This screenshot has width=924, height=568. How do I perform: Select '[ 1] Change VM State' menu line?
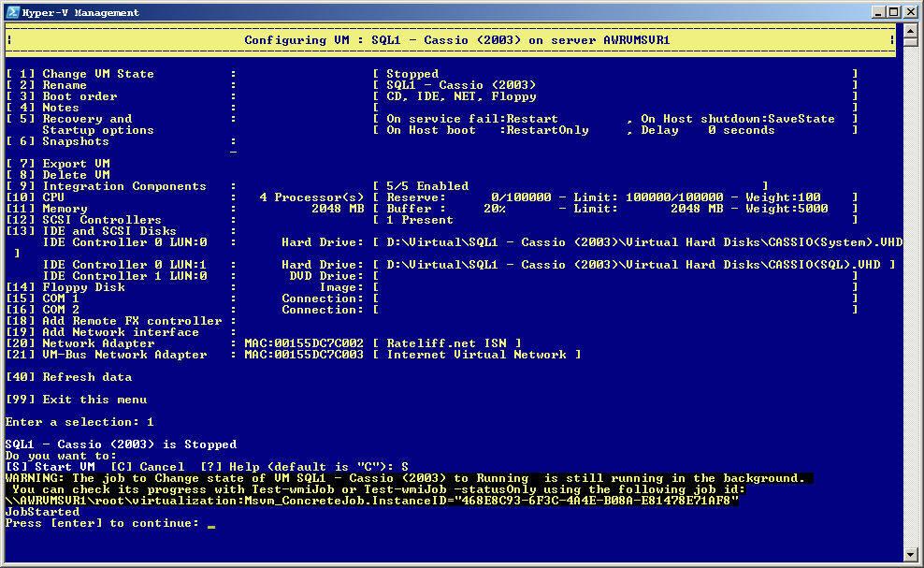(x=80, y=74)
